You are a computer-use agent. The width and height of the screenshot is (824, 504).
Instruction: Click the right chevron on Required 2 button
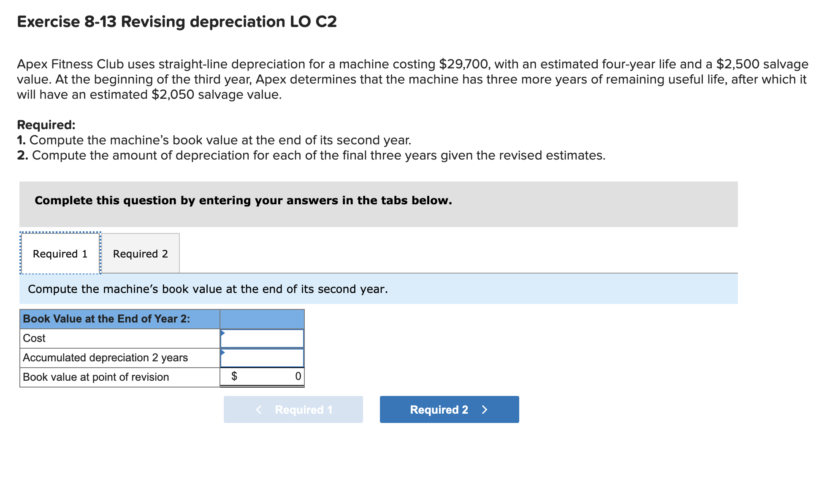pos(485,409)
